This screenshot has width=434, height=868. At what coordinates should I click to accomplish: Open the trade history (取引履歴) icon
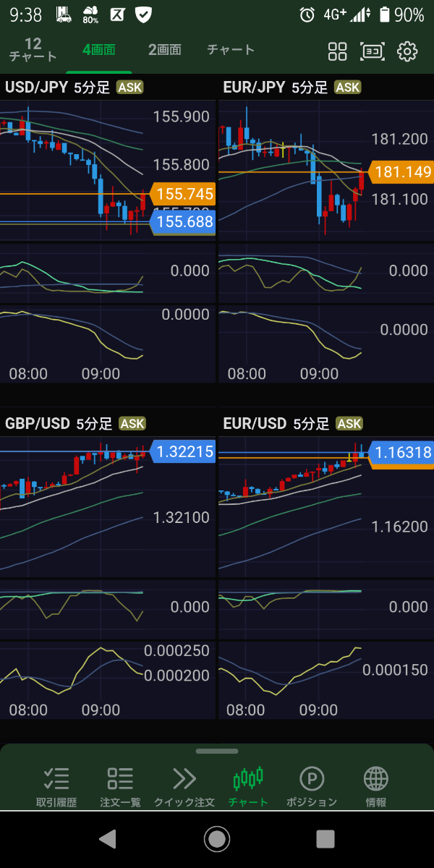56,786
